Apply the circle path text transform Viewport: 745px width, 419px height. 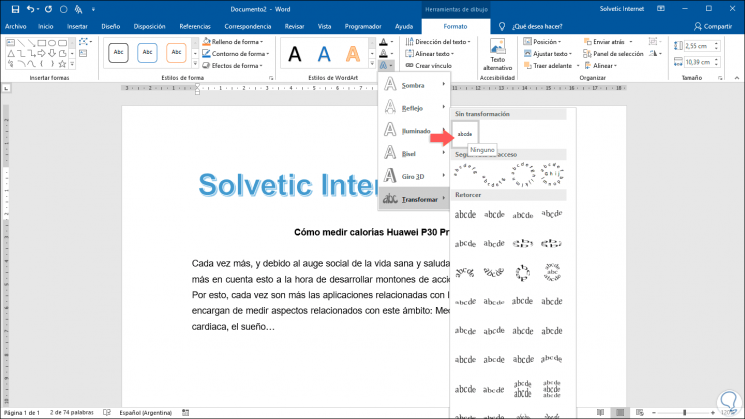pyautogui.click(x=523, y=174)
